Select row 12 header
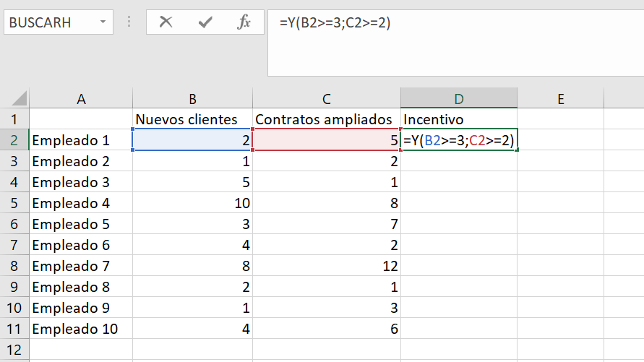 (14, 350)
